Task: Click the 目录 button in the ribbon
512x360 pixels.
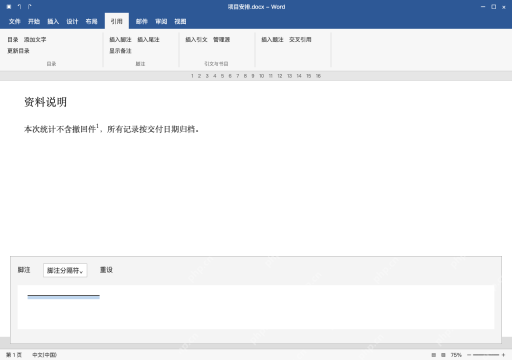Action: pos(13,39)
